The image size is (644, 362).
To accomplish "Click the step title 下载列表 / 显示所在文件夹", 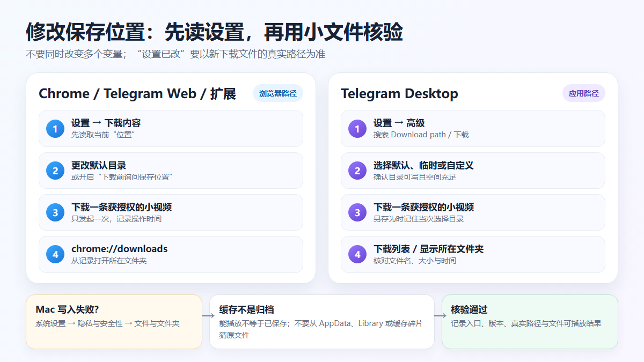I will (429, 249).
